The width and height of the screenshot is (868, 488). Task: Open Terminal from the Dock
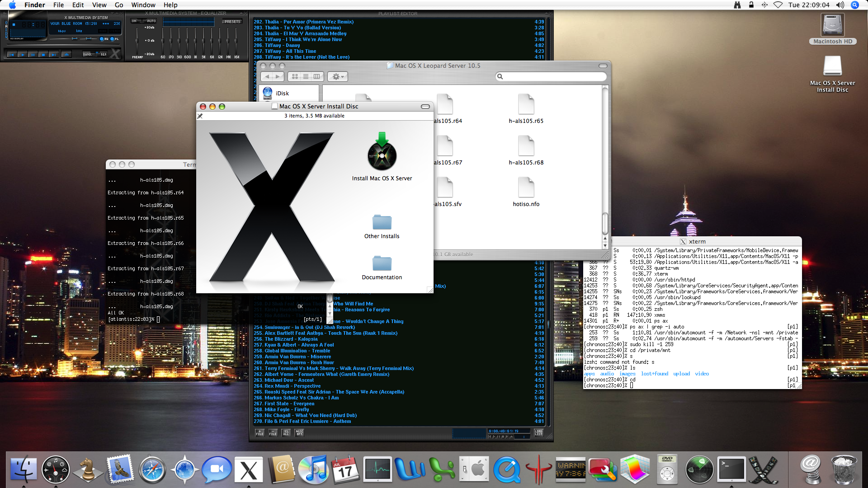tap(731, 470)
